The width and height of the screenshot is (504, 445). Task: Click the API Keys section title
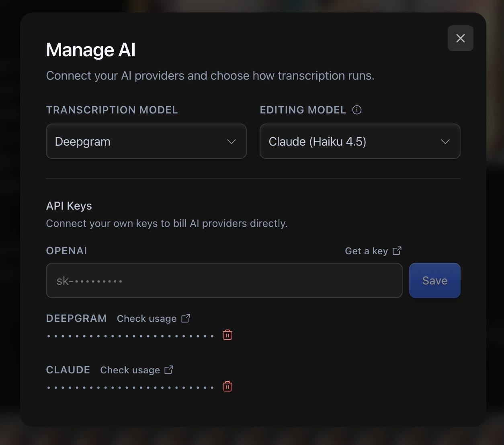tap(69, 206)
